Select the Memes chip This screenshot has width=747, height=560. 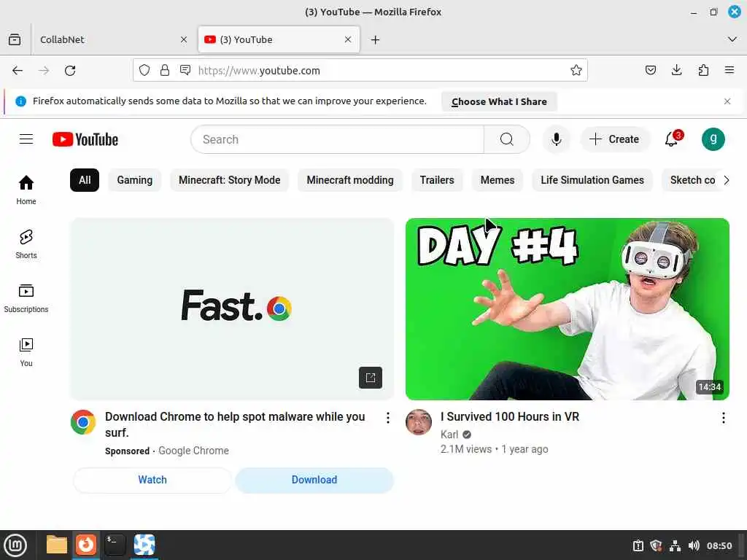[x=498, y=180]
